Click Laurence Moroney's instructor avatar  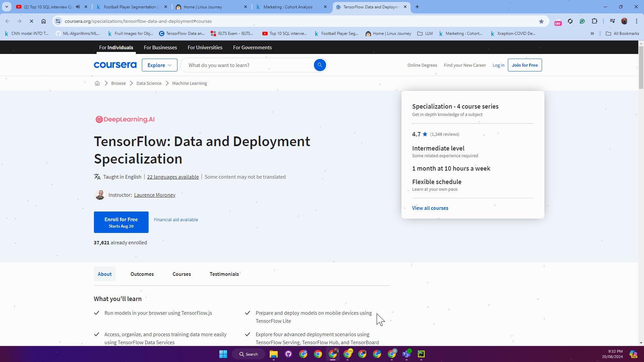(x=100, y=195)
